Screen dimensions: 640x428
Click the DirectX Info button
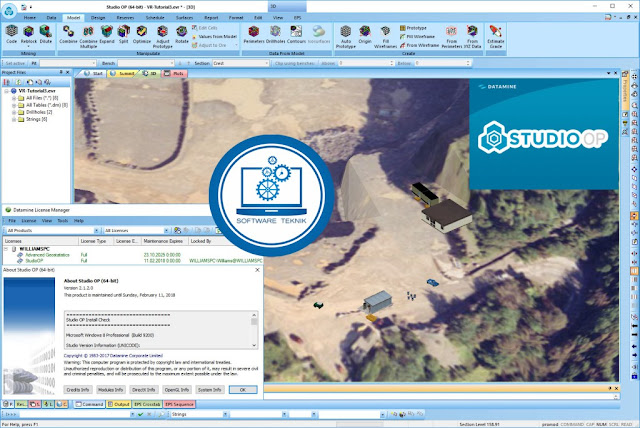(144, 390)
